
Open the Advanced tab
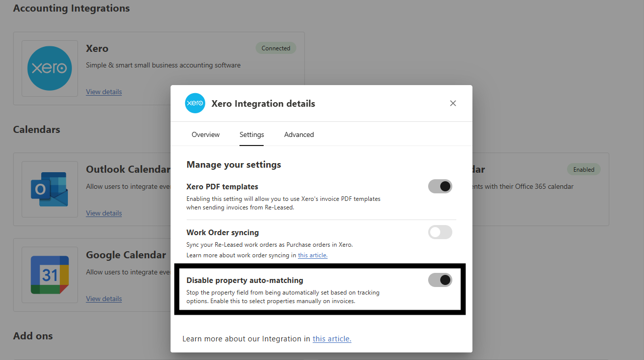[299, 134]
